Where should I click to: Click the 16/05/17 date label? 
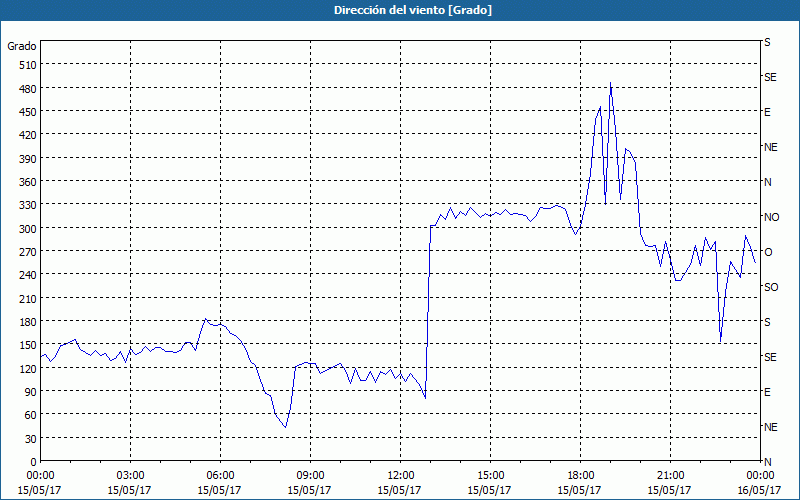[x=760, y=490]
